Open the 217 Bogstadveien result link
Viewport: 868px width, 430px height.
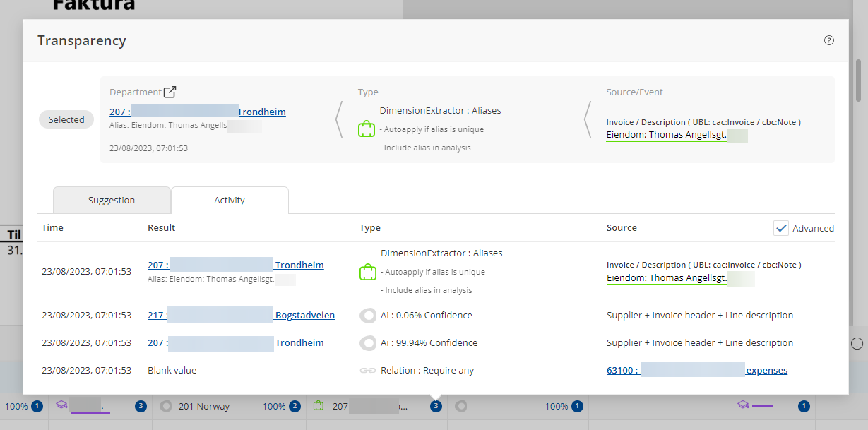241,316
